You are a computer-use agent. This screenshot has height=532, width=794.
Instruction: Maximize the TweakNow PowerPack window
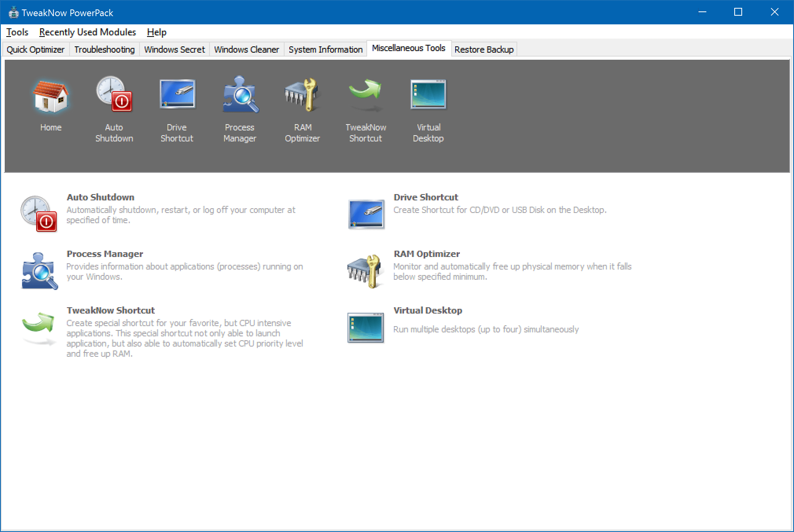[x=738, y=12]
